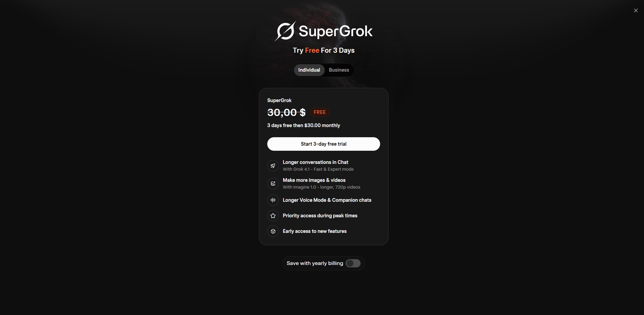Close the SuperGrok upgrade dialog

tap(636, 10)
